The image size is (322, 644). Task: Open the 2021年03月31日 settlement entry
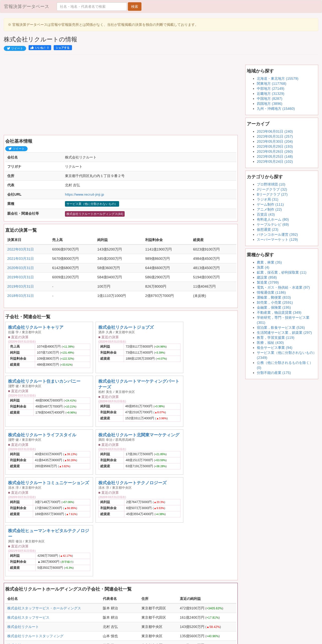pos(20,259)
